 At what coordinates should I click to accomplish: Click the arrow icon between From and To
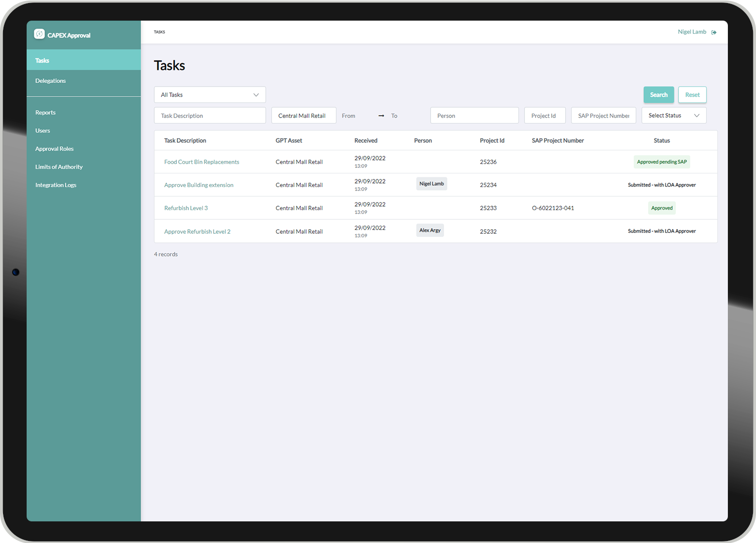(x=381, y=116)
